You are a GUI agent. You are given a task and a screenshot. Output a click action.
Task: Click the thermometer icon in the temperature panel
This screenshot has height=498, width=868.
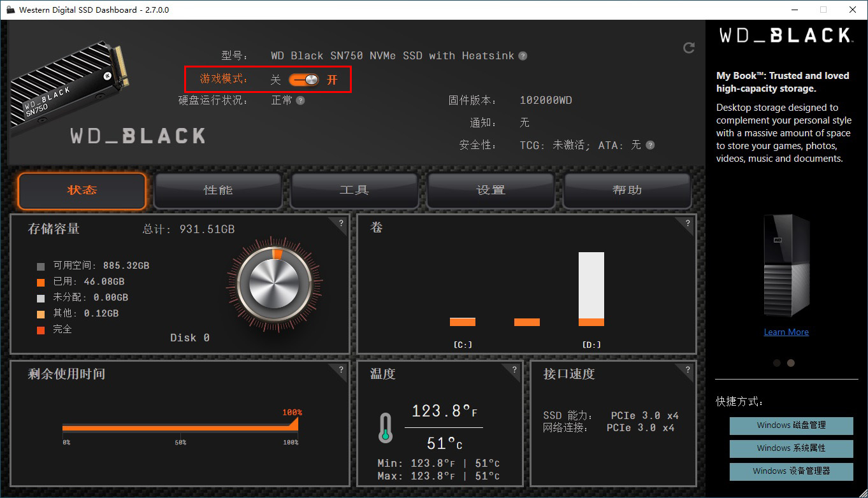click(385, 428)
